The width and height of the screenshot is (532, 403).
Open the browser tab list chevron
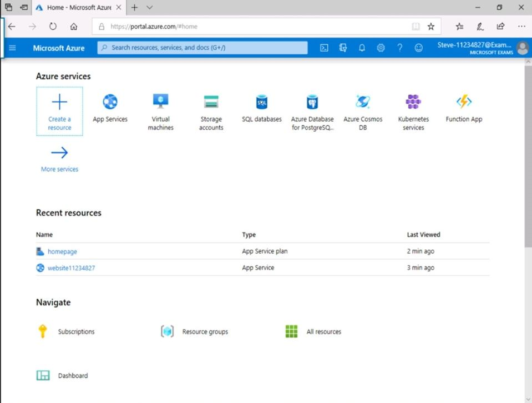click(x=150, y=8)
